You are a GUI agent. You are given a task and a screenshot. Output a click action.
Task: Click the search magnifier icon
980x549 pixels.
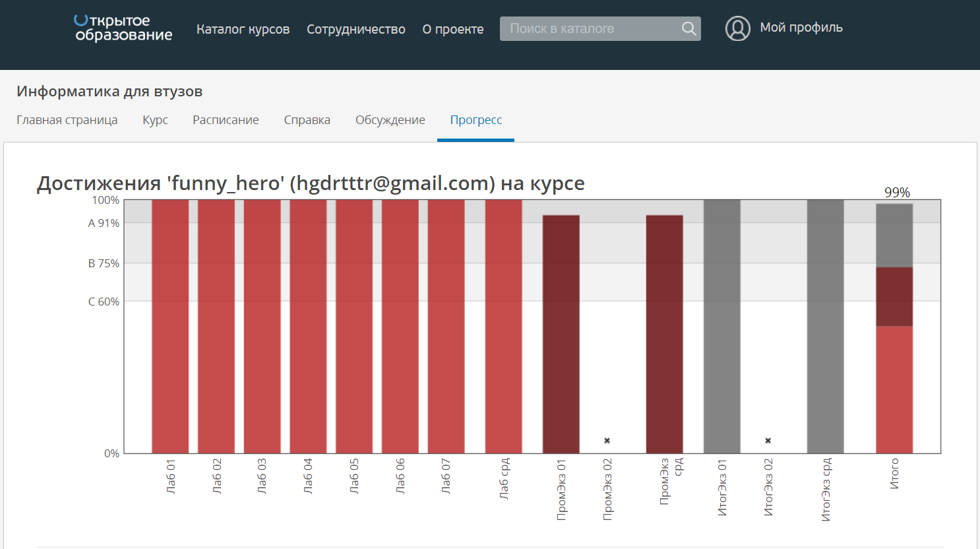coord(689,28)
